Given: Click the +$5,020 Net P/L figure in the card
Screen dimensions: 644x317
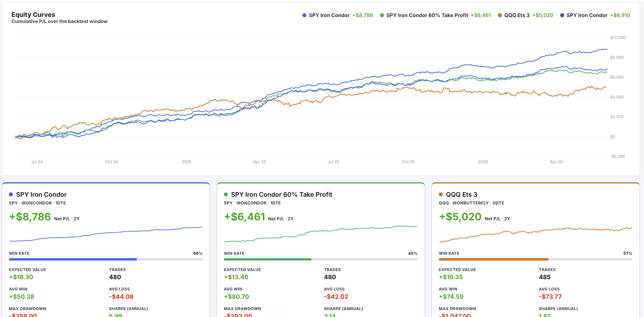Looking at the screenshot, I should point(460,217).
